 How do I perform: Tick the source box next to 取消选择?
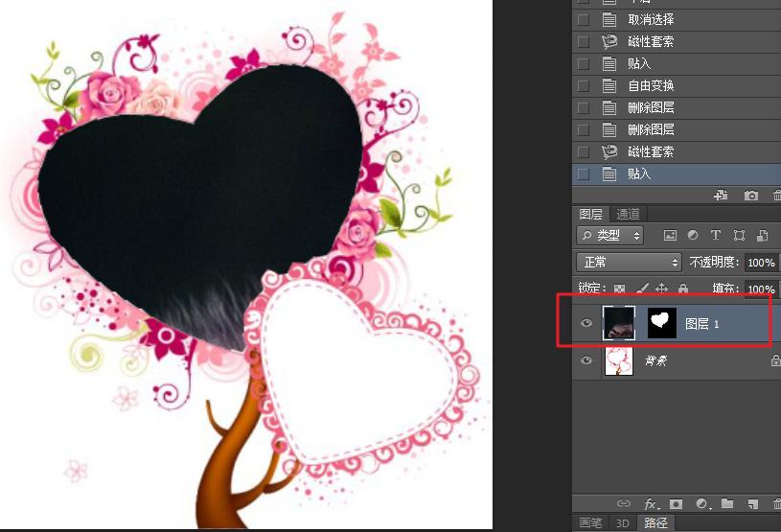click(584, 20)
